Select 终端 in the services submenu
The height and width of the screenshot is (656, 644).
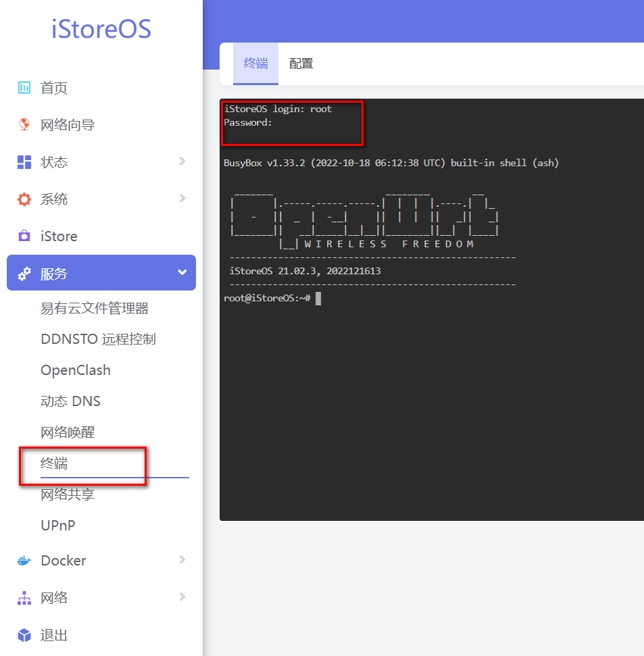pos(54,463)
